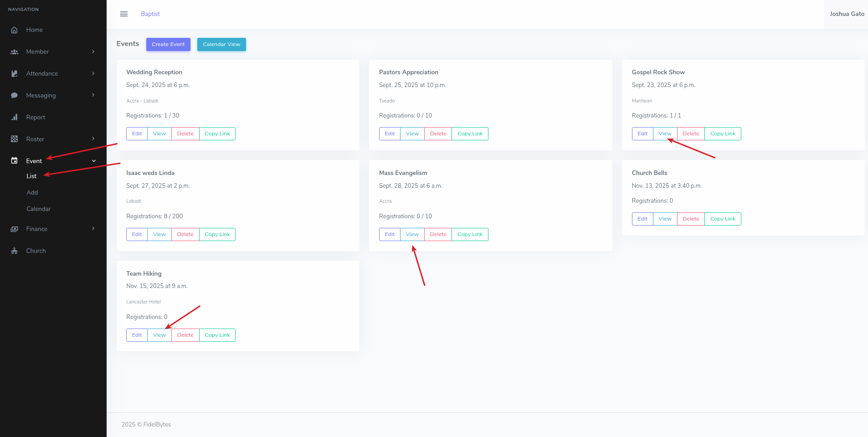
Task: Click the Attendance icon in sidebar
Action: point(14,74)
